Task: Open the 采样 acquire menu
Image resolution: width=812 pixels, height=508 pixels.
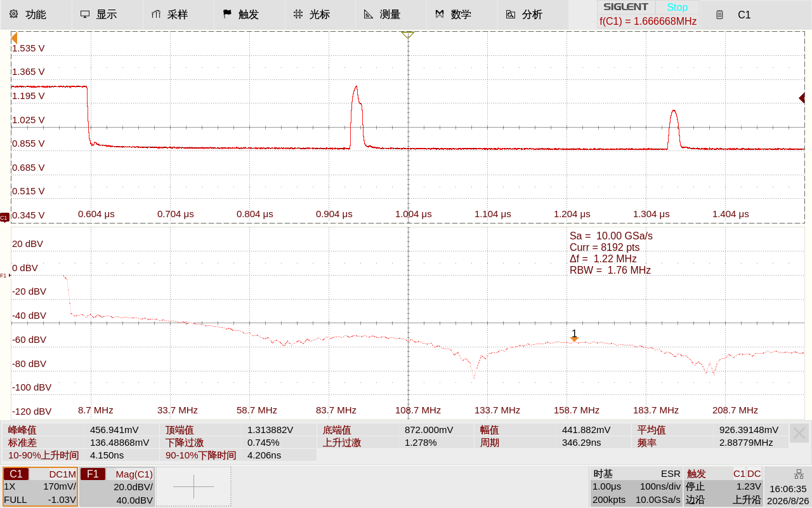Action: tap(178, 14)
